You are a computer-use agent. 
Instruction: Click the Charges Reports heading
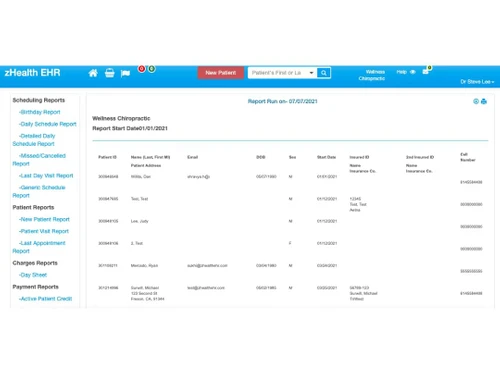pos(35,263)
